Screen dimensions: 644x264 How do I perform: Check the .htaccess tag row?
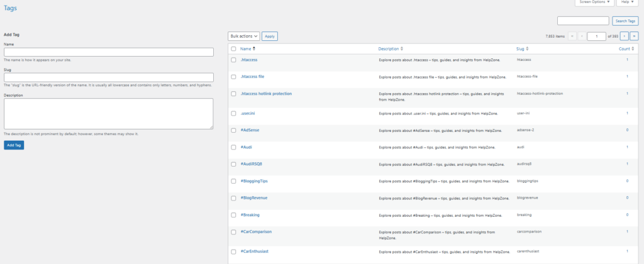point(233,60)
